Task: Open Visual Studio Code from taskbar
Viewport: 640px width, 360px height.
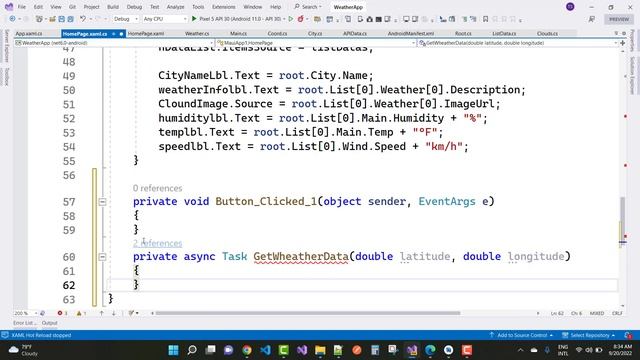Action: 265,350
